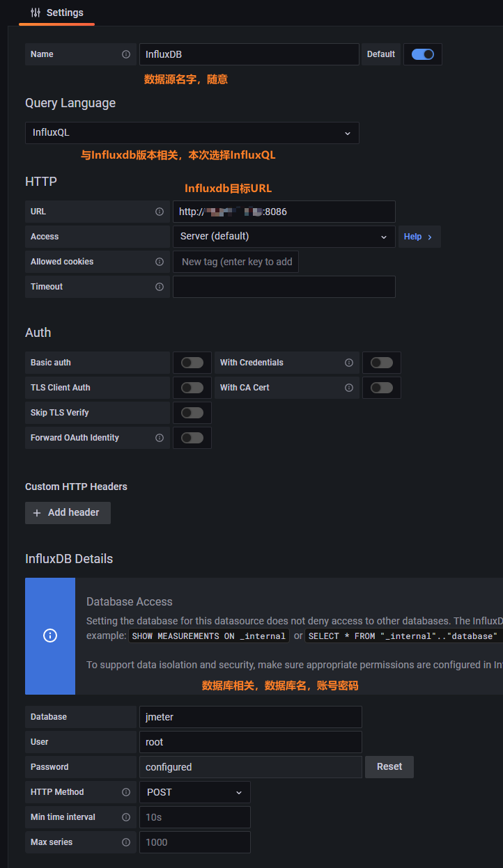The width and height of the screenshot is (503, 868).
Task: Show info tooltip for With CA Cert
Action: point(349,388)
